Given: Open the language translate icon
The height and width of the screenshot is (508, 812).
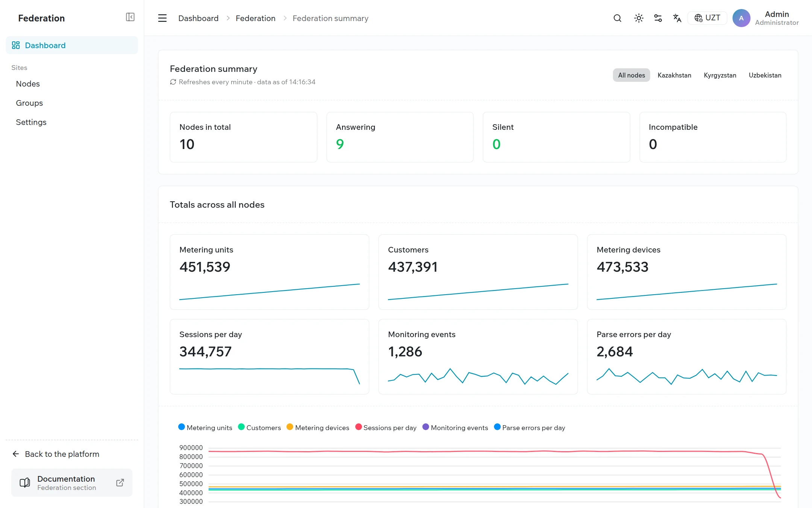Looking at the screenshot, I should [x=677, y=18].
